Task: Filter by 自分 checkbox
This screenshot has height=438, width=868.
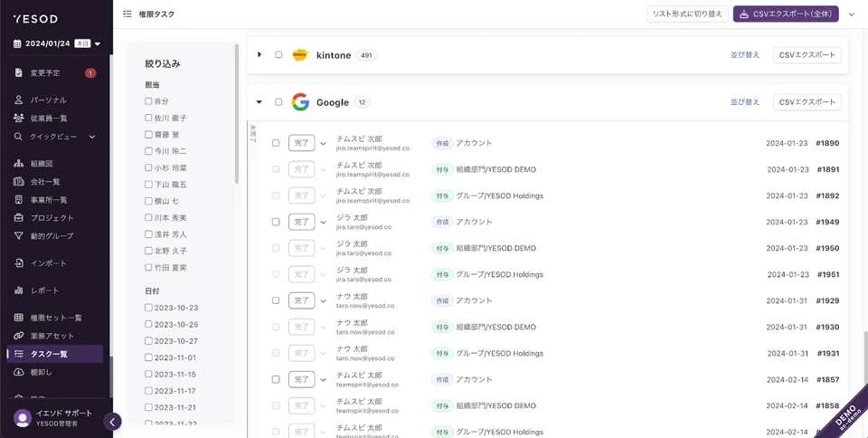Action: pos(148,101)
